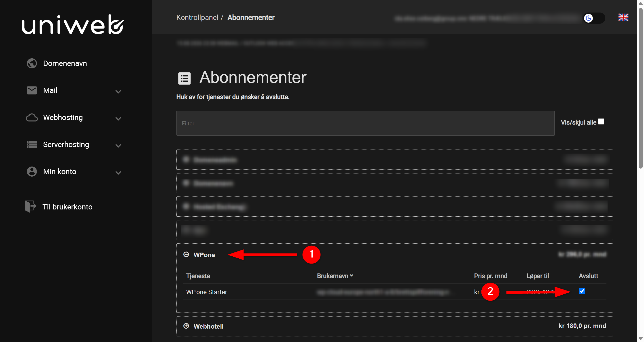
Task: Click the Kontrollpanel breadcrumb link
Action: pos(197,17)
